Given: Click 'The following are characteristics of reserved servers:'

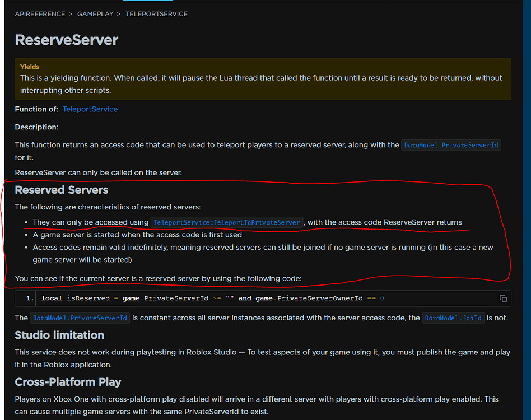Looking at the screenshot, I should click(x=108, y=207).
